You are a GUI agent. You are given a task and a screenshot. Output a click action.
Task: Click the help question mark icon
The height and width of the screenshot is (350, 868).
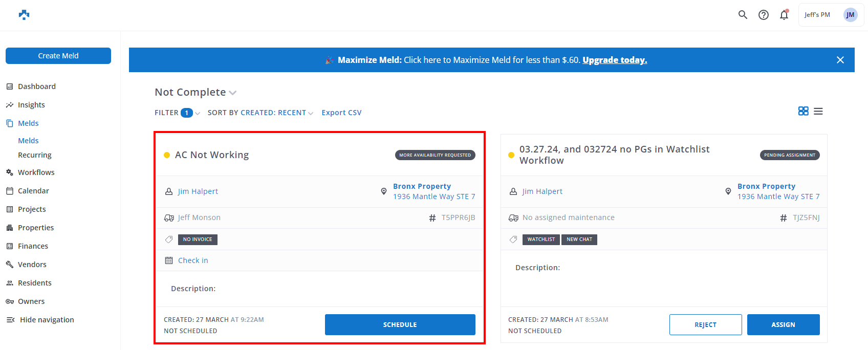coord(763,15)
